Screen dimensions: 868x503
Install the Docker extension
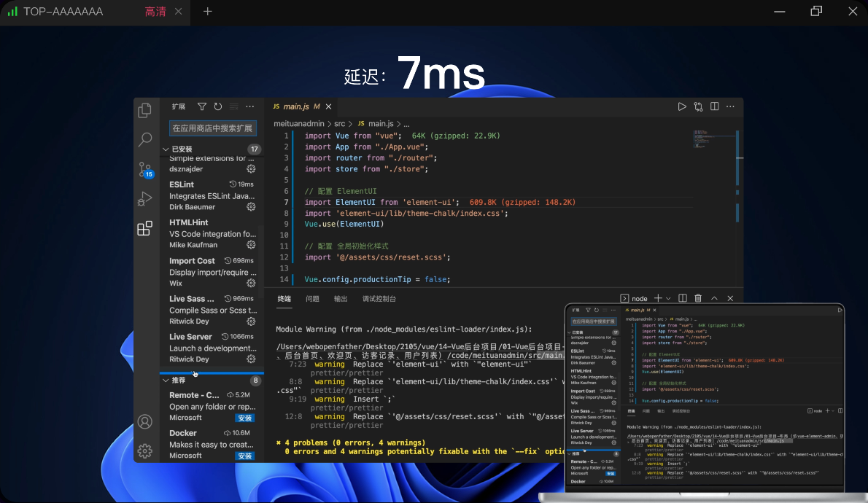(x=244, y=456)
